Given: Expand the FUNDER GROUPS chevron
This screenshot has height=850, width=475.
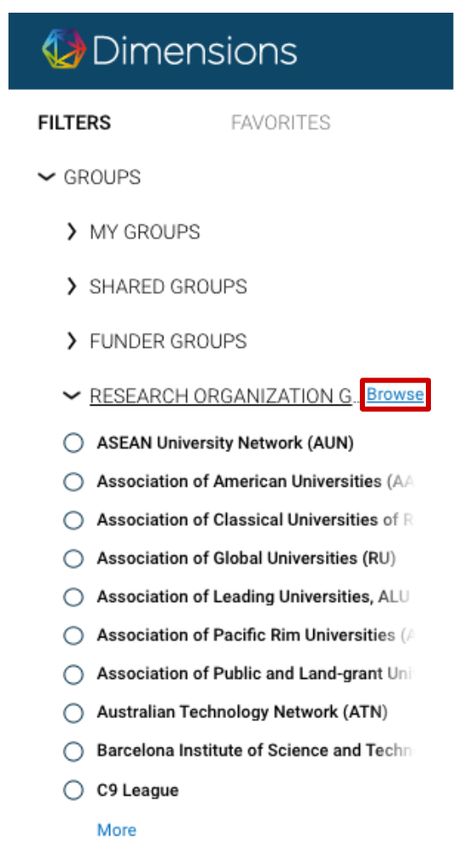Looking at the screenshot, I should pyautogui.click(x=72, y=341).
